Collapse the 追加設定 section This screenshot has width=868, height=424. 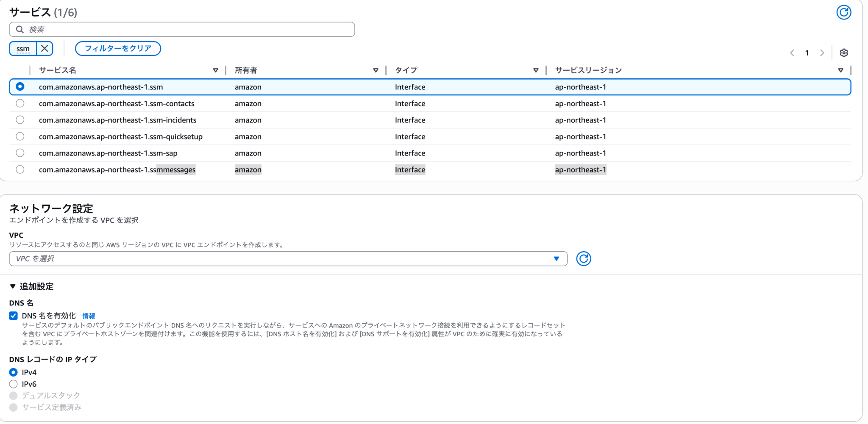[x=12, y=286]
